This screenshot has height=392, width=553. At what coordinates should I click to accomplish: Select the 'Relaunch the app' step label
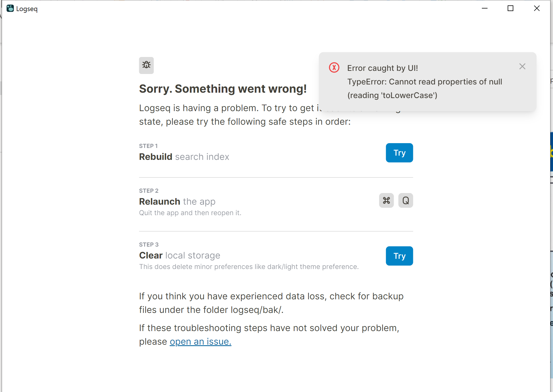tap(177, 201)
